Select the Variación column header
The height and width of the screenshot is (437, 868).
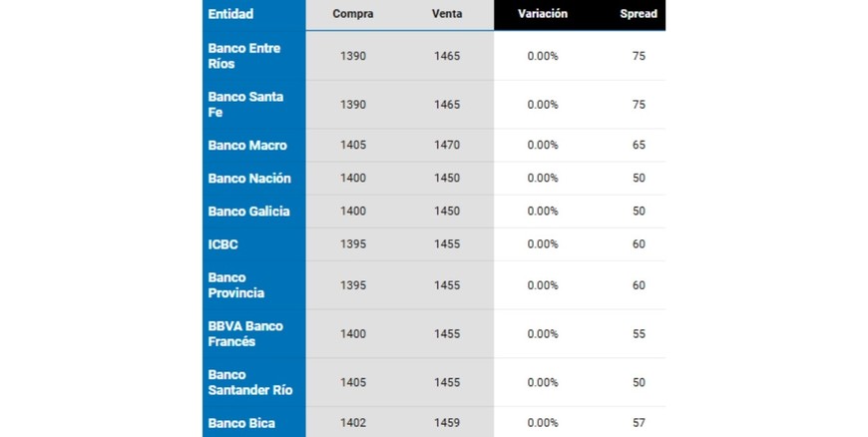click(543, 14)
